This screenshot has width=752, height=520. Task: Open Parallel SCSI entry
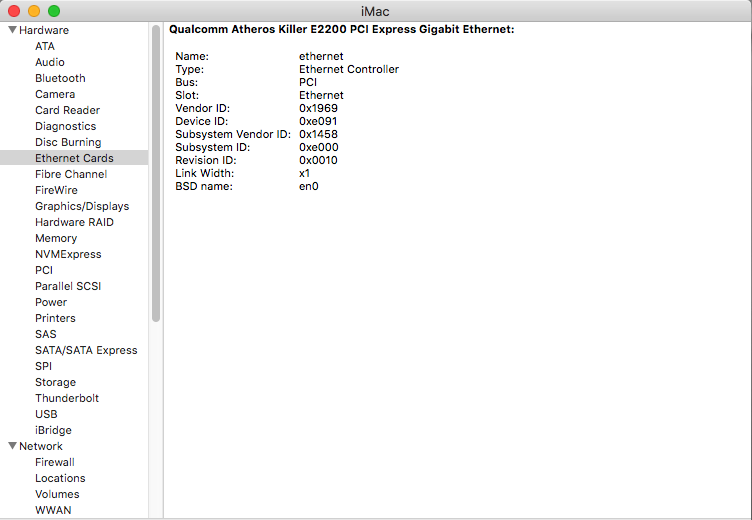coord(68,286)
